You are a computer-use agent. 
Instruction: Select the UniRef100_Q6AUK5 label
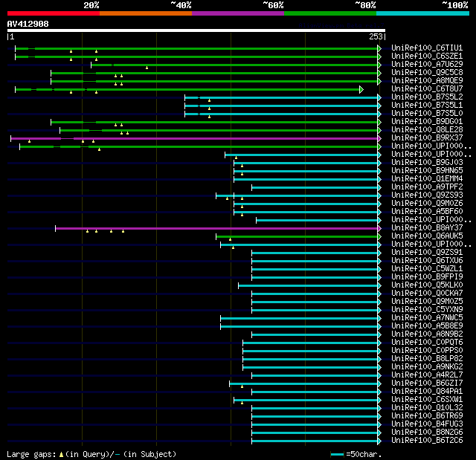[427, 236]
